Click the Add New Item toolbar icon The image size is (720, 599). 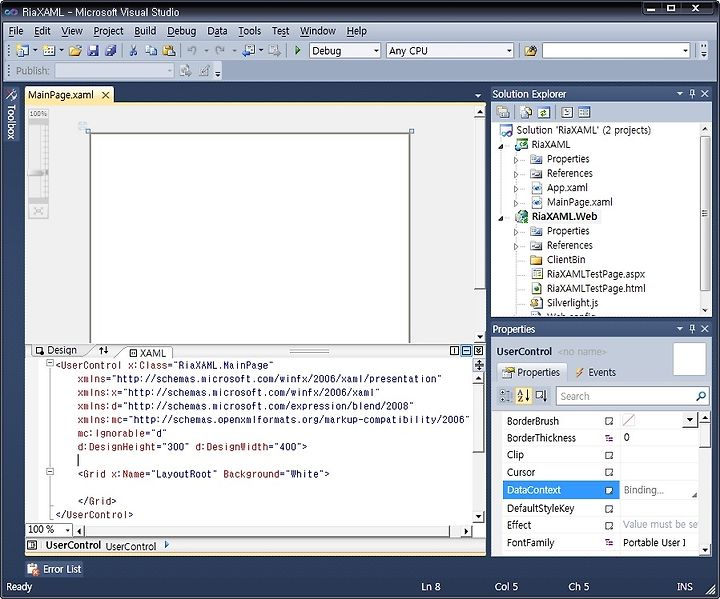point(48,51)
